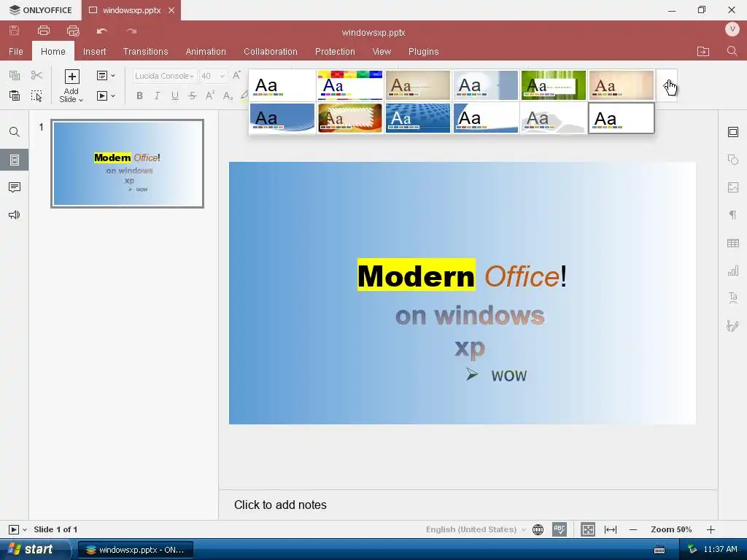Open the Signature settings right-panel icon
747x560 pixels.
click(733, 326)
